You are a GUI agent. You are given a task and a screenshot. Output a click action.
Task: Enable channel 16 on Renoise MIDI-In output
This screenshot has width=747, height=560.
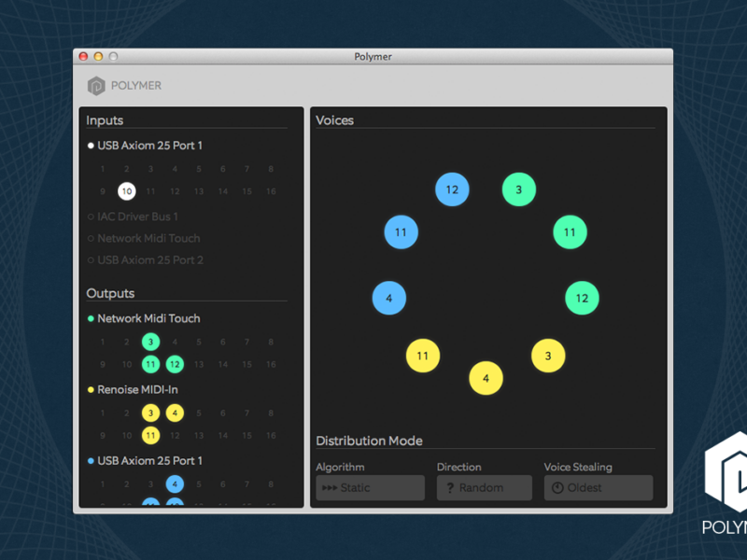[x=271, y=435]
